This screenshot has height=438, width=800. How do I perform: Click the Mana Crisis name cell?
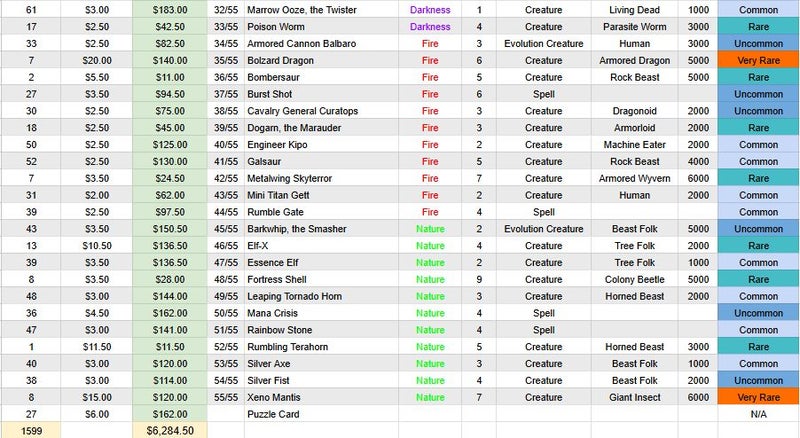(321, 313)
